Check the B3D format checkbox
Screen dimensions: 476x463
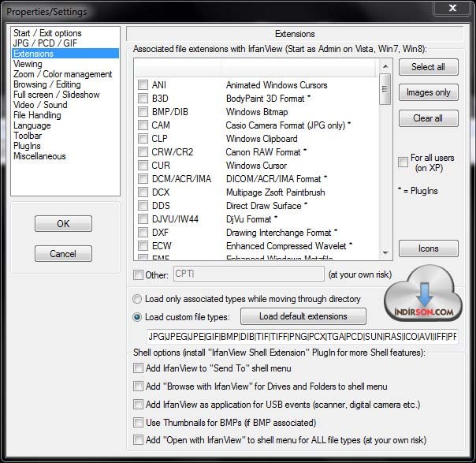[143, 98]
